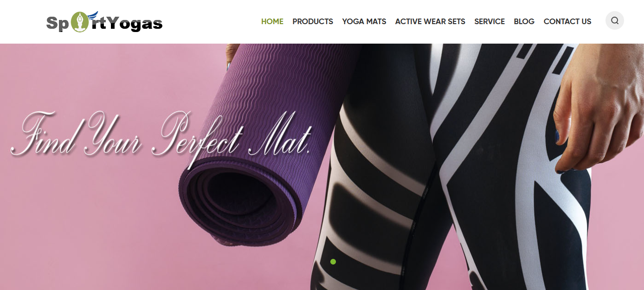Click the green yoga figure logo emblem

point(80,22)
